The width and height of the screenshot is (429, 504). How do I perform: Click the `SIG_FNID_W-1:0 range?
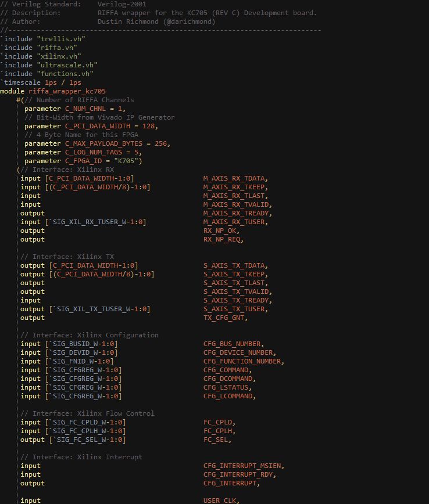coord(79,361)
